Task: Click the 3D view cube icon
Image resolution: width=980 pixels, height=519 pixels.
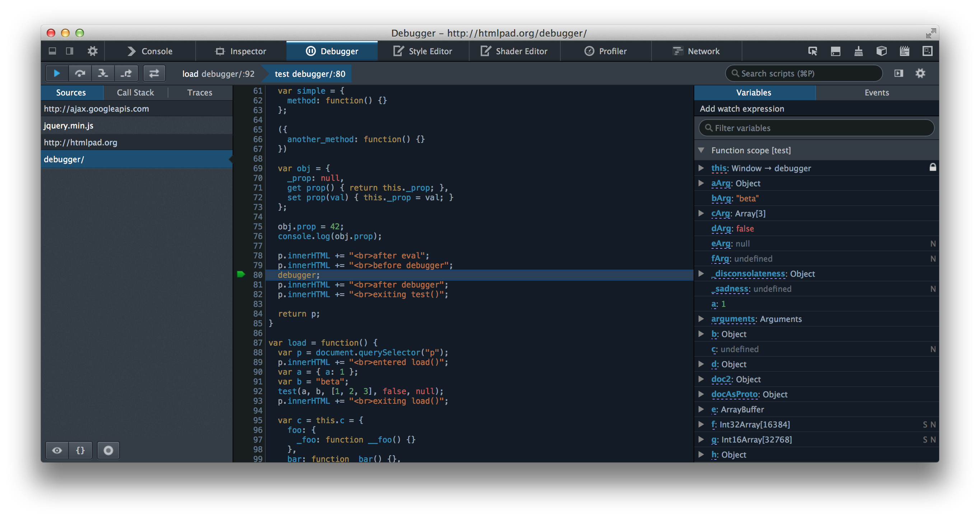Action: coord(882,51)
